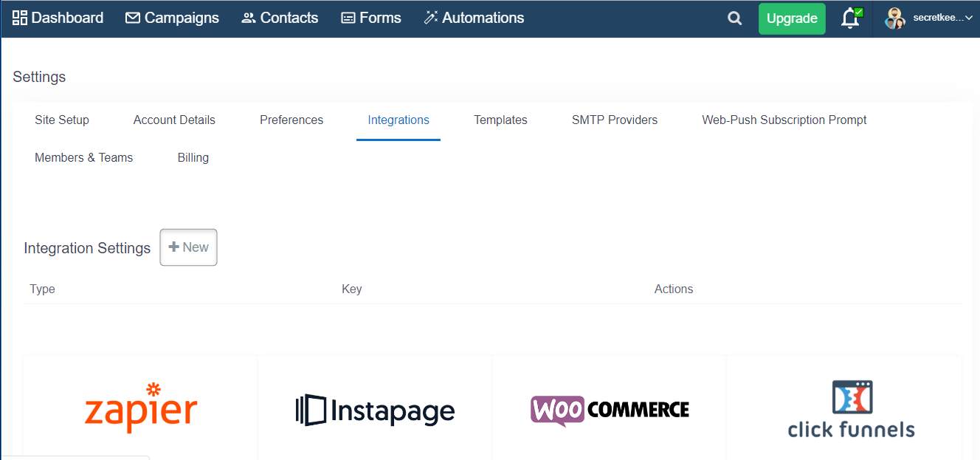
Task: Go to Campaigns in navigation bar
Action: (x=172, y=18)
